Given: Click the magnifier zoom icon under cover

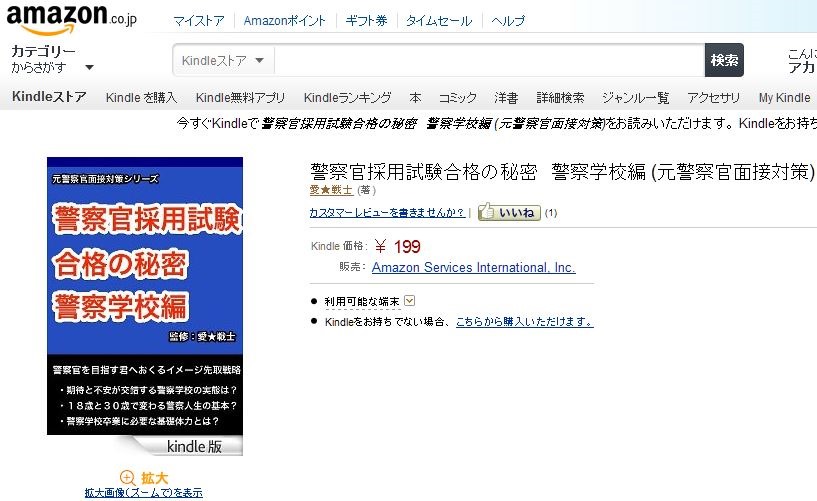Looking at the screenshot, I should [x=128, y=477].
